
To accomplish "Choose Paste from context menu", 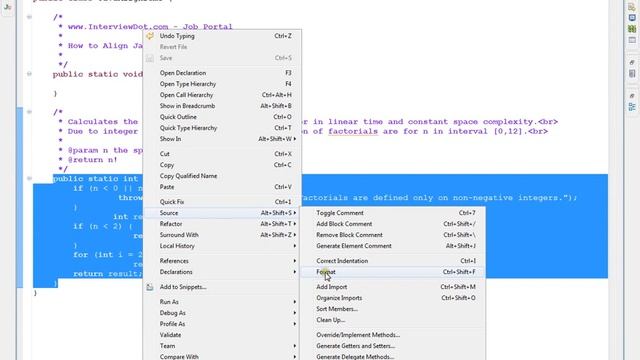I will click(x=222, y=187).
